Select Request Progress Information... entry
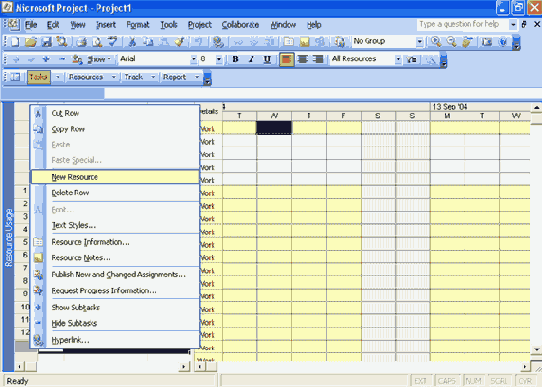This screenshot has height=387, width=542. [115, 291]
